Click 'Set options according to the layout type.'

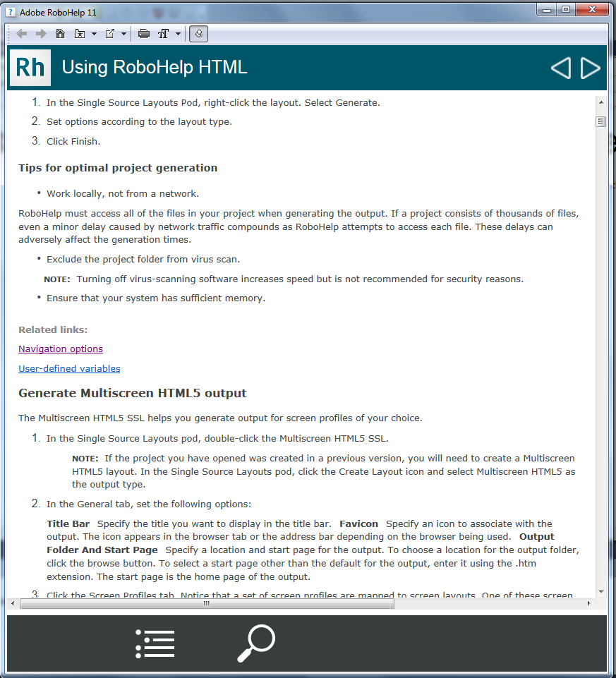point(139,122)
